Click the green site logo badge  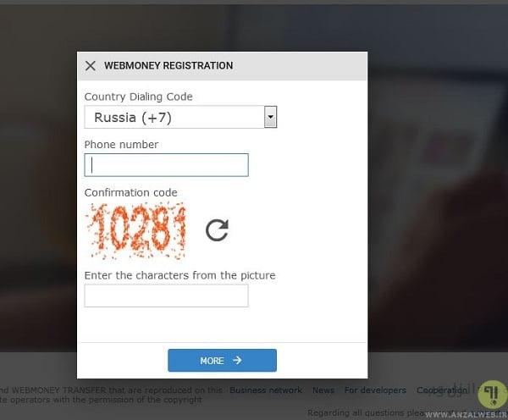click(x=491, y=395)
